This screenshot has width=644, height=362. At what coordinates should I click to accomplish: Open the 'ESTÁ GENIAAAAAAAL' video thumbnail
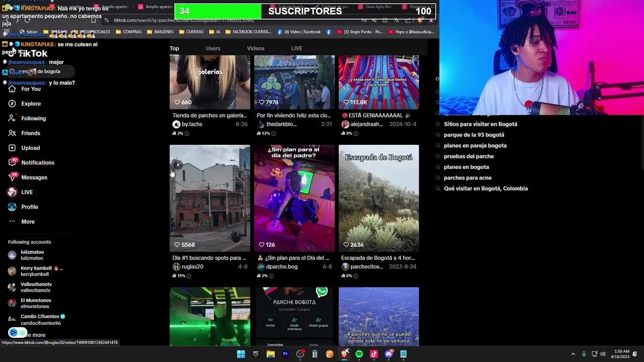click(x=379, y=82)
